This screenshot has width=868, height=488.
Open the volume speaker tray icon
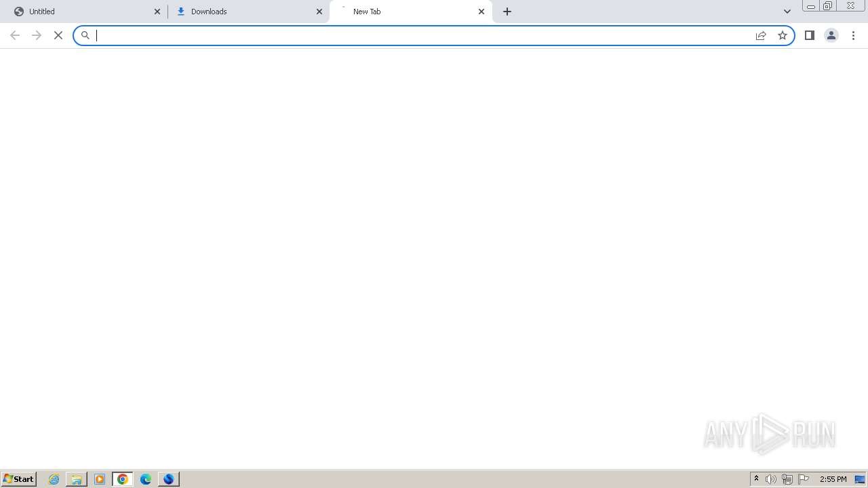771,479
